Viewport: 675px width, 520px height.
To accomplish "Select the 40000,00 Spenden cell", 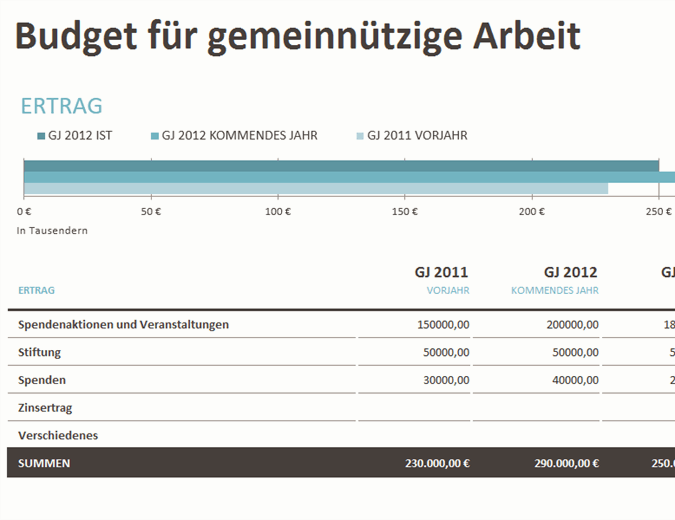I will [575, 380].
